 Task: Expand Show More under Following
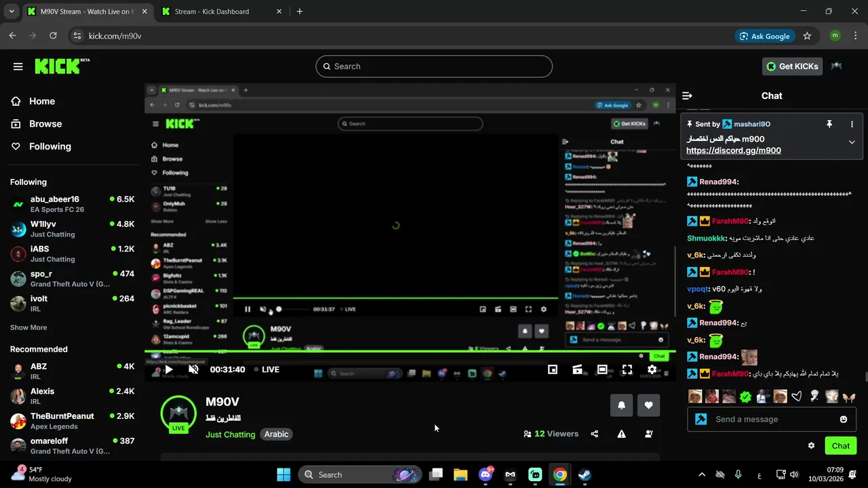[28, 327]
